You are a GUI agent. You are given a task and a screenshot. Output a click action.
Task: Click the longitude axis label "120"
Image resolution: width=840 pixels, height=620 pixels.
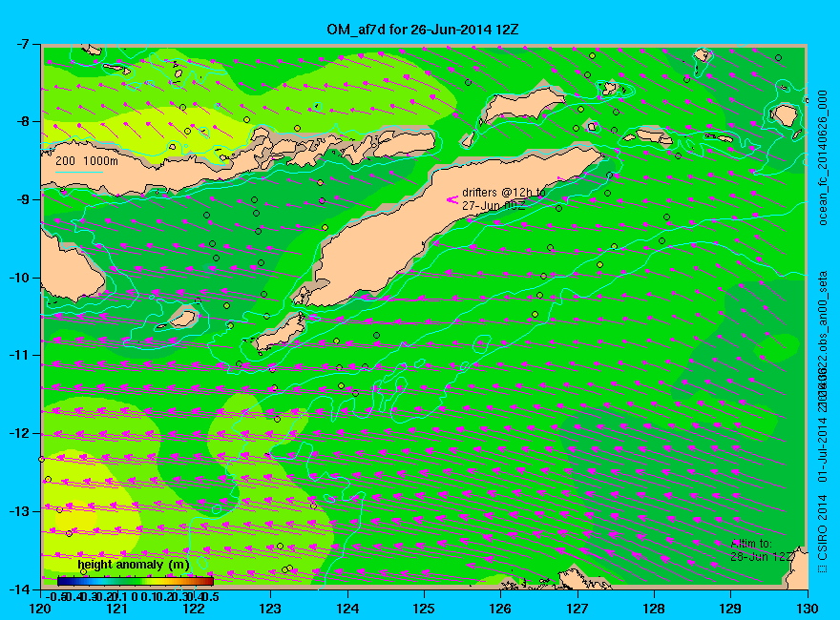(x=41, y=609)
